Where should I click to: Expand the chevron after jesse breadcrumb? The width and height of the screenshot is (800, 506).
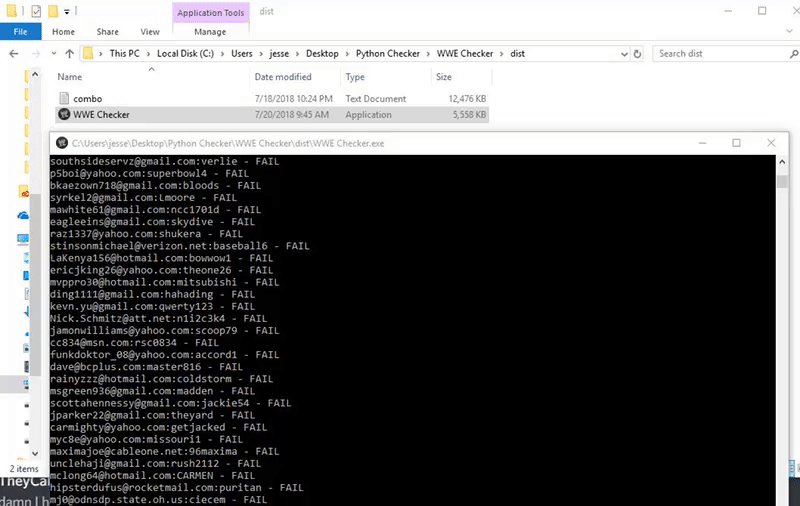(297, 54)
